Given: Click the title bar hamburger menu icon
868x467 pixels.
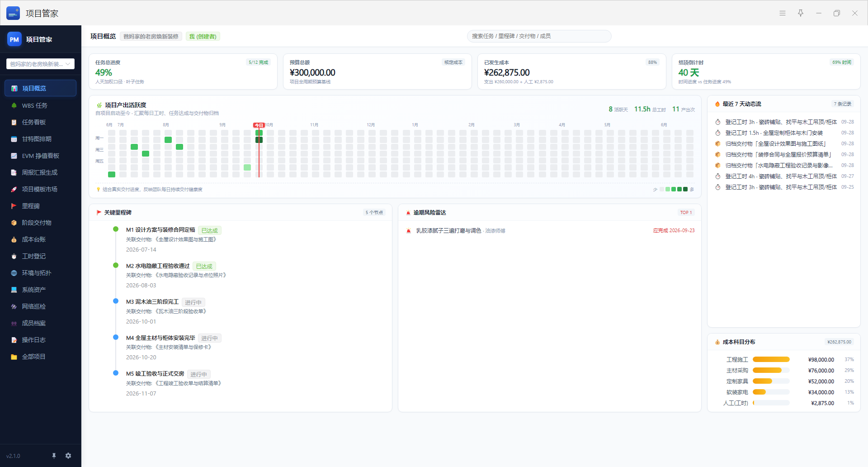Looking at the screenshot, I should tap(783, 13).
